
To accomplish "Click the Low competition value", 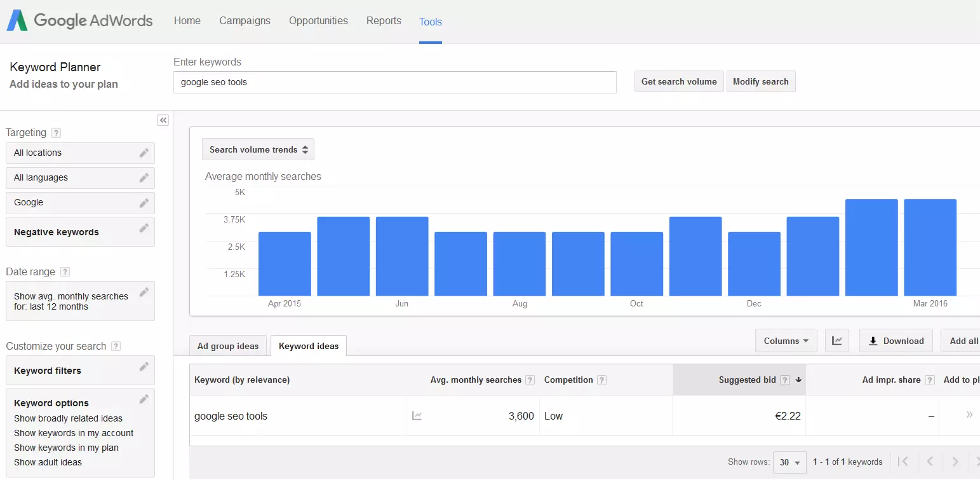I will click(553, 416).
